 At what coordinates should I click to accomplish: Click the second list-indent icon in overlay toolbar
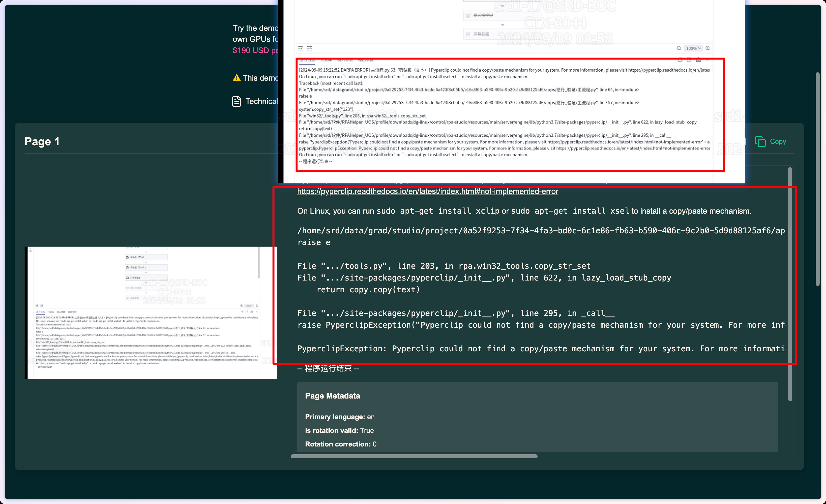310,48
